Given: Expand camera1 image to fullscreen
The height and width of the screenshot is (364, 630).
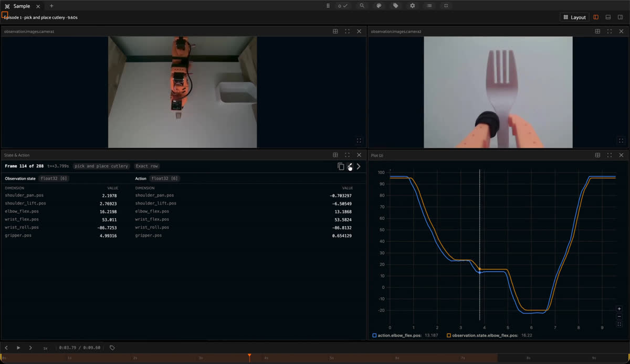Looking at the screenshot, I should (359, 141).
